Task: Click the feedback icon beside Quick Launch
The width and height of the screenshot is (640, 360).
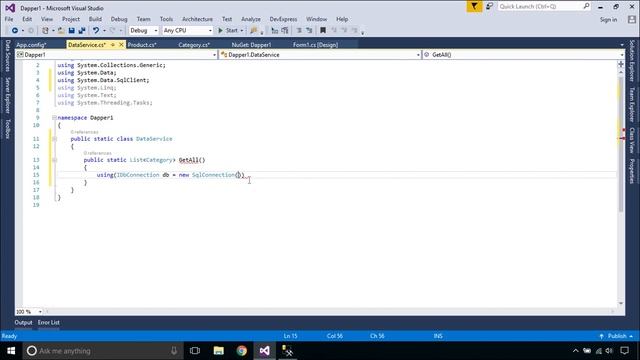Action: 489,7
